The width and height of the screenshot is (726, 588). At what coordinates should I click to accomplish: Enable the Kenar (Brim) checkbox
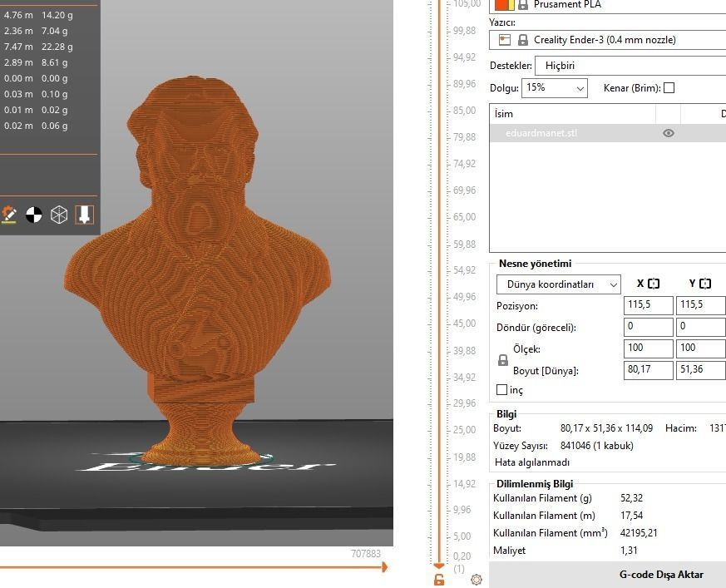point(669,88)
